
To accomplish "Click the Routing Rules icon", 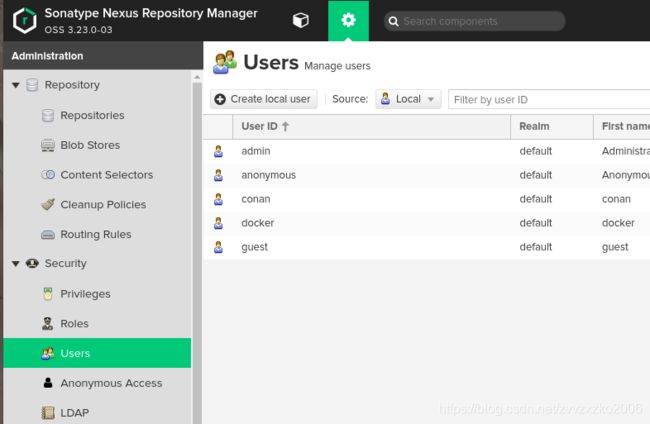I will tap(48, 235).
